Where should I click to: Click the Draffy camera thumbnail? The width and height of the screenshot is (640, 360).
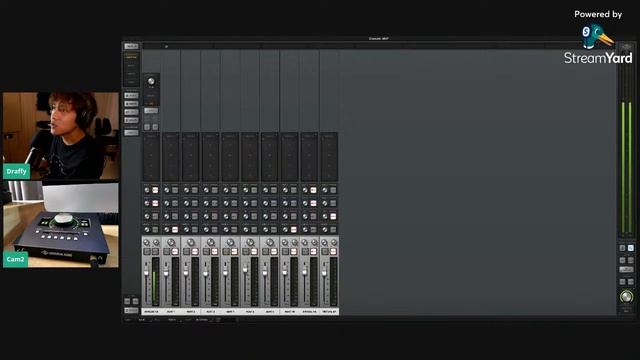[x=61, y=136]
